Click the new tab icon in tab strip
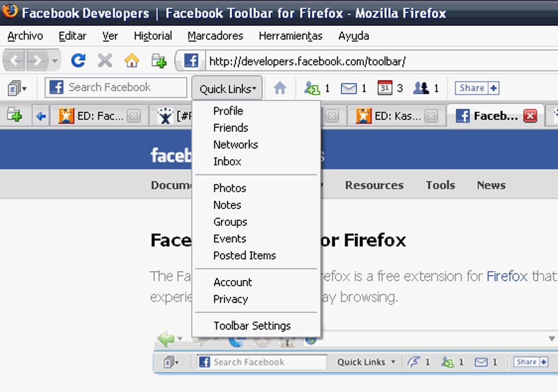This screenshot has height=392, width=558. click(x=14, y=115)
